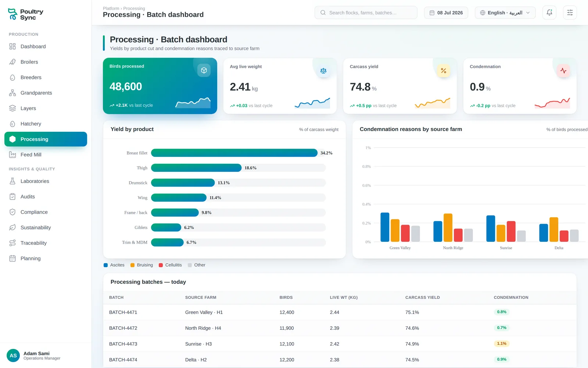Click the Laboratories flask icon
588x368 pixels.
[x=12, y=181]
